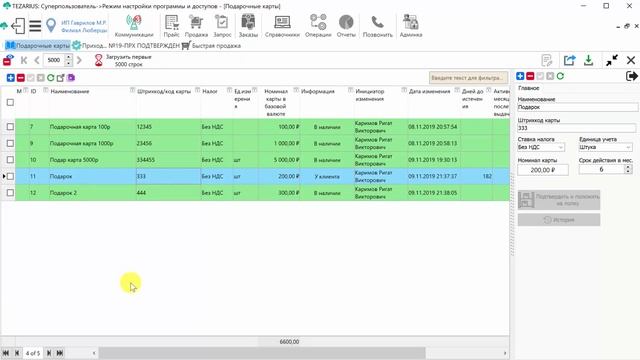Click the Позвонить phone icon
The height and width of the screenshot is (360, 640).
(378, 22)
